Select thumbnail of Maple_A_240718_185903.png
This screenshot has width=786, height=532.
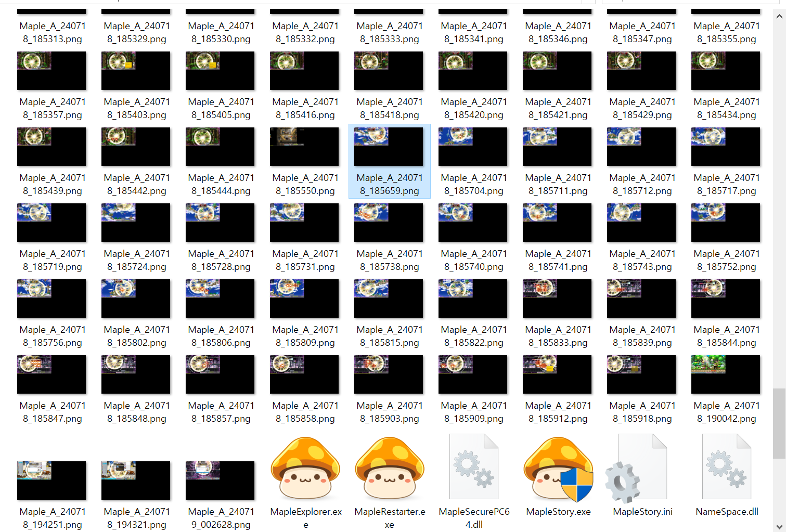[x=389, y=374]
